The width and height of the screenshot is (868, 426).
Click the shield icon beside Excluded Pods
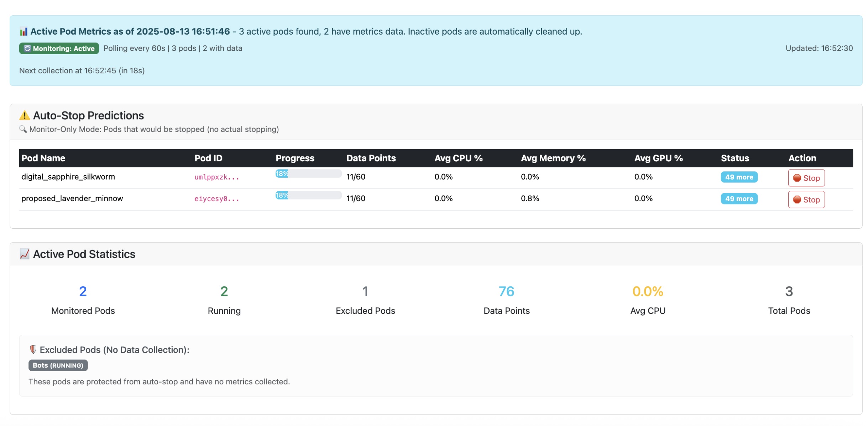pos(33,349)
